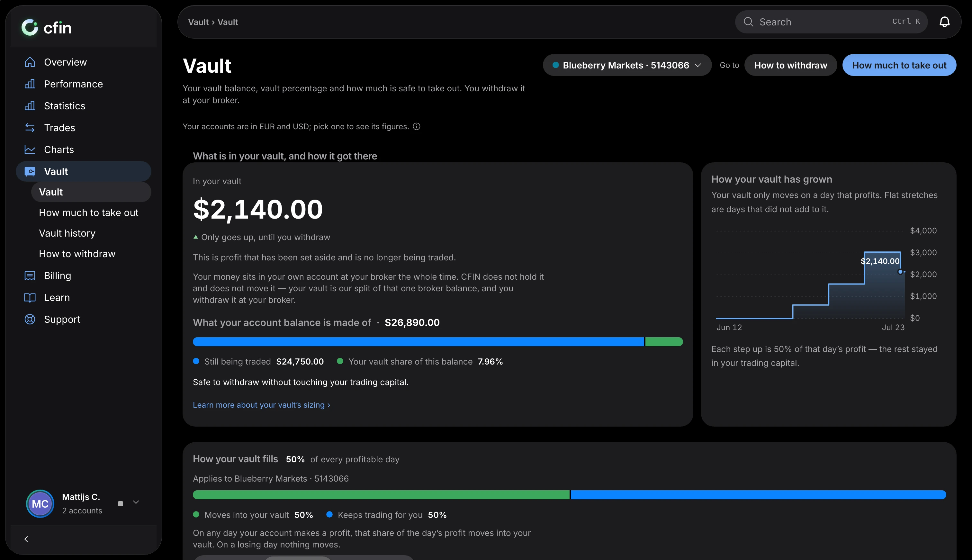Follow Learn more about your vault's sizing link

[261, 405]
